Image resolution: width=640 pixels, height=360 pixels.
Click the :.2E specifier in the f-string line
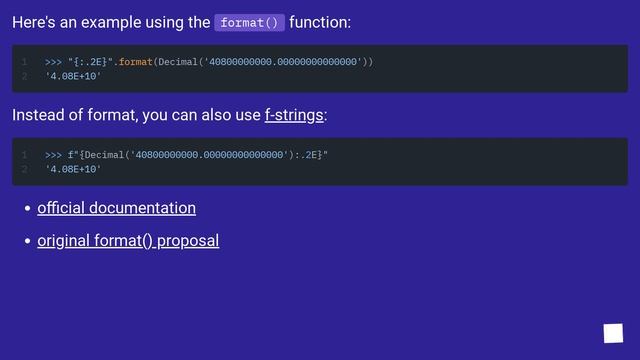pyautogui.click(x=309, y=155)
